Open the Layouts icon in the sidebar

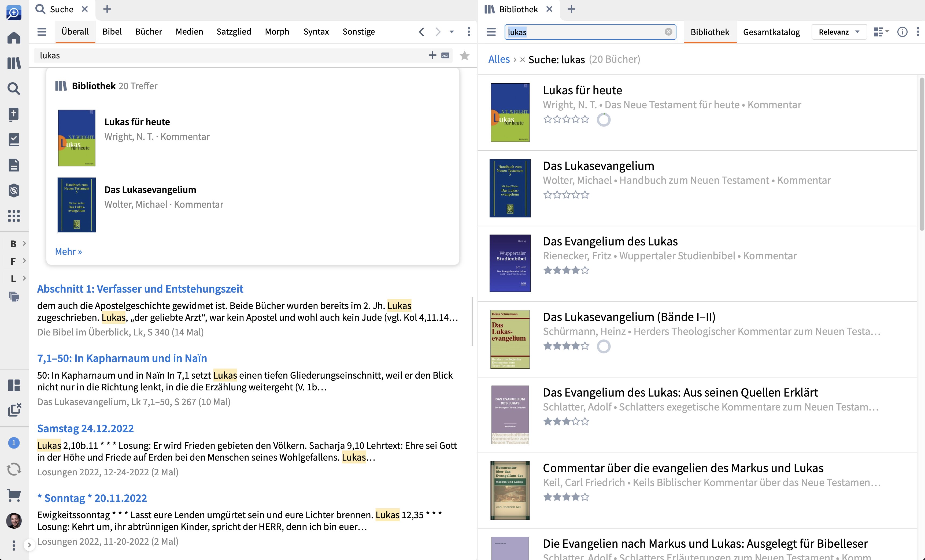[14, 385]
